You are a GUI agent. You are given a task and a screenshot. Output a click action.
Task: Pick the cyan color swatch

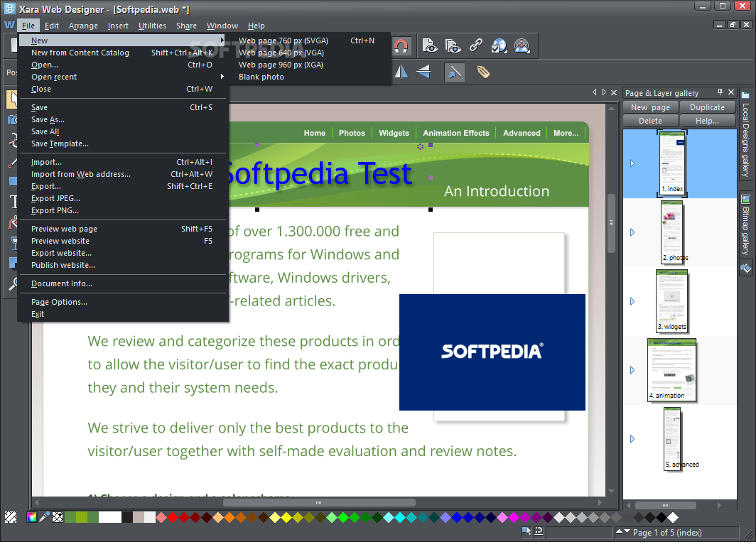coord(400,517)
